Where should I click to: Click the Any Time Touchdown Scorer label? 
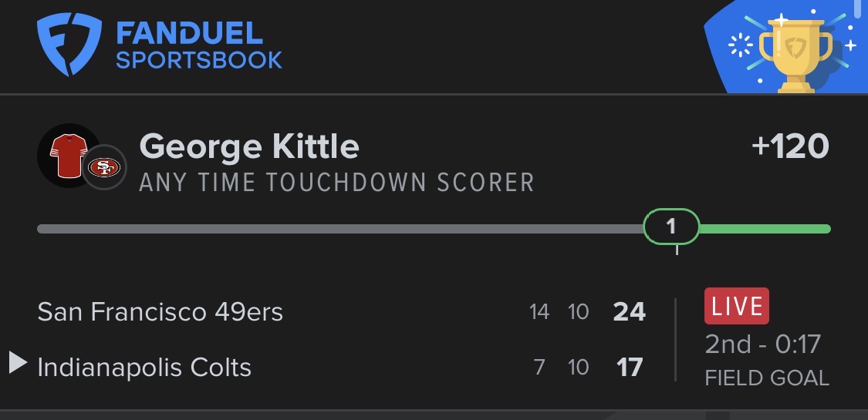(336, 183)
